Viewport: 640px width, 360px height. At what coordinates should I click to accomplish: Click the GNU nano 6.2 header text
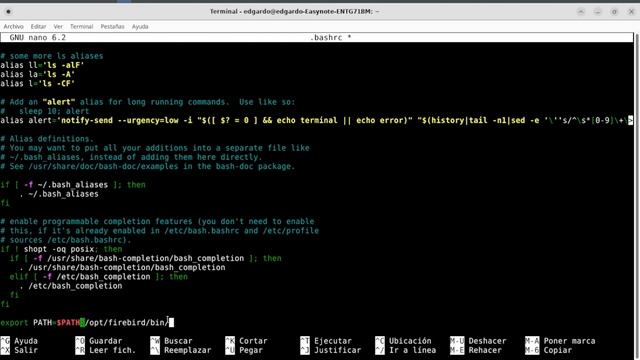[38, 38]
